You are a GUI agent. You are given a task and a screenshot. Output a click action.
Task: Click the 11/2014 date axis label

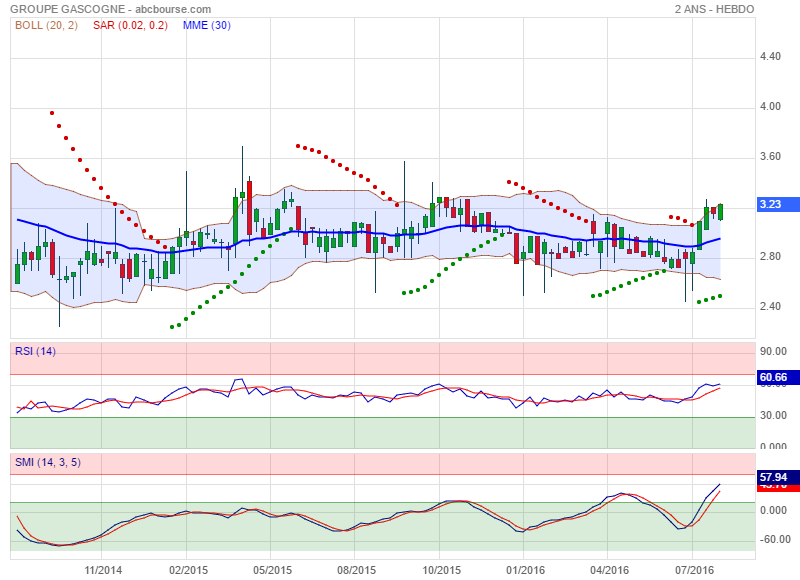103,570
